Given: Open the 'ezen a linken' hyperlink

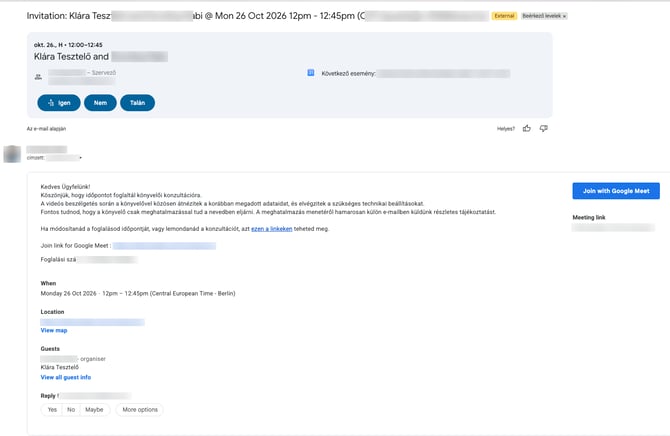Looking at the screenshot, I should [x=272, y=229].
